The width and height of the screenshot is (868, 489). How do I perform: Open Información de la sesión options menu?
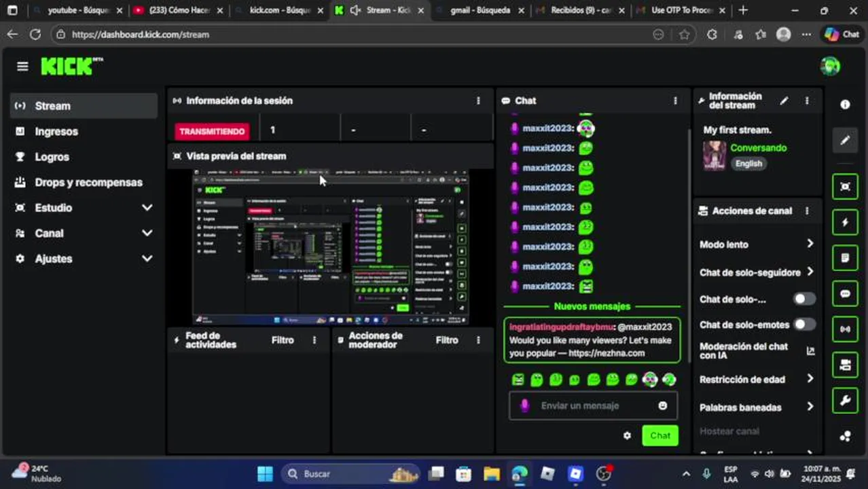tap(478, 101)
